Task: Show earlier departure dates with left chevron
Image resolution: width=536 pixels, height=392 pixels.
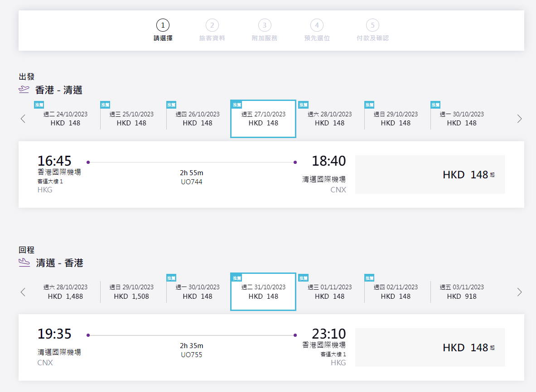Action: [x=23, y=119]
